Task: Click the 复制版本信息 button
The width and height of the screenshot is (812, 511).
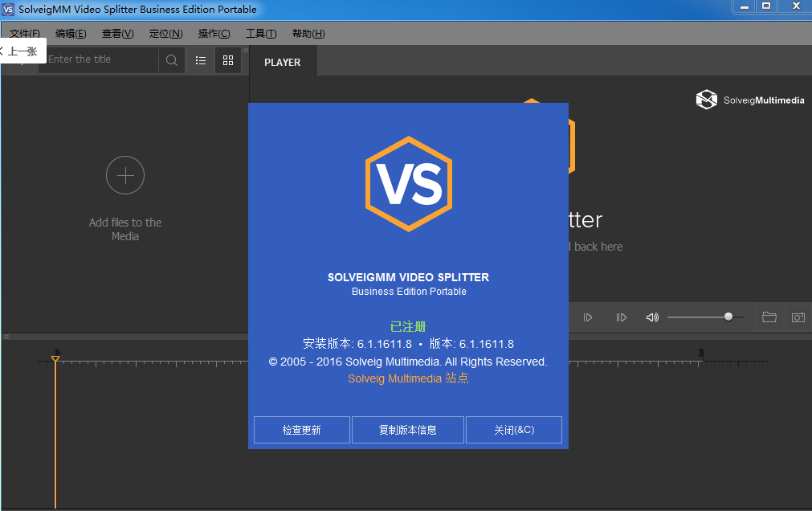Action: click(407, 430)
